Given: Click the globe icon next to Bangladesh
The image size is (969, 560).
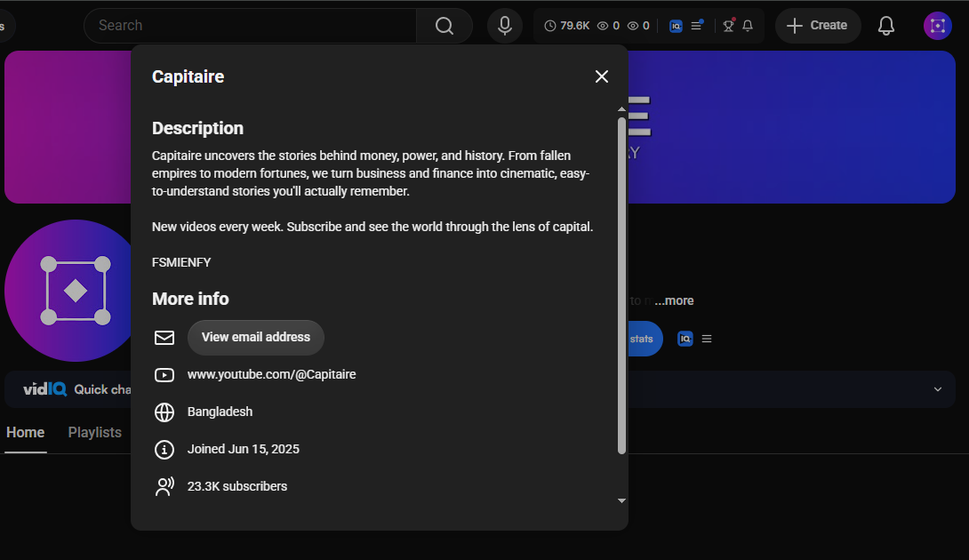Looking at the screenshot, I should coord(164,412).
